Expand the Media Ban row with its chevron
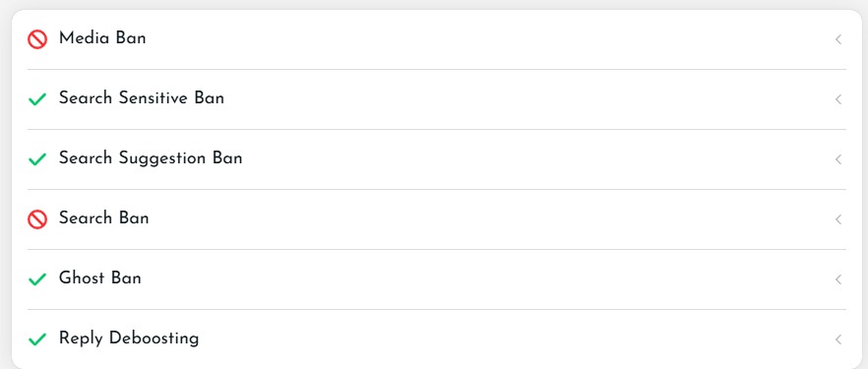This screenshot has height=369, width=868. (838, 39)
